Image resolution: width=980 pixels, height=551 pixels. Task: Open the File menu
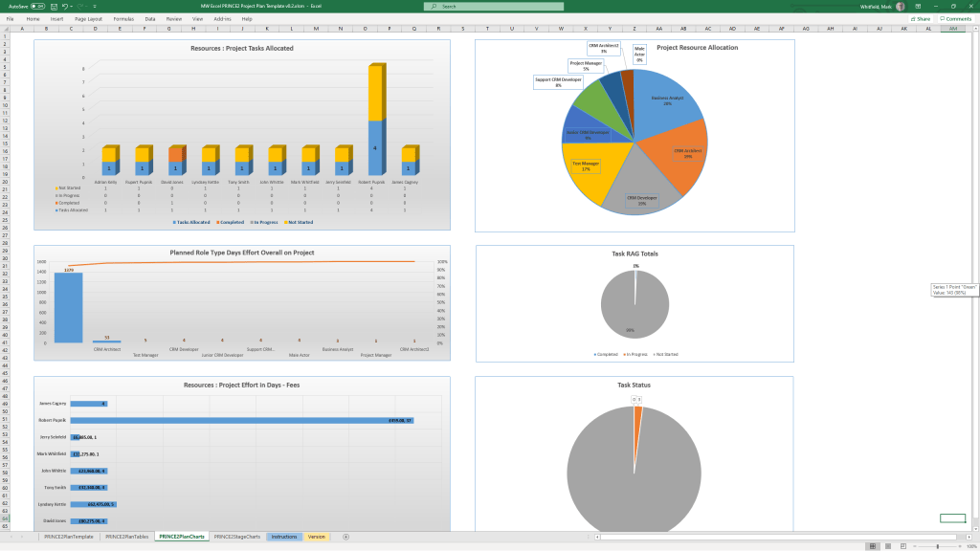[x=10, y=19]
